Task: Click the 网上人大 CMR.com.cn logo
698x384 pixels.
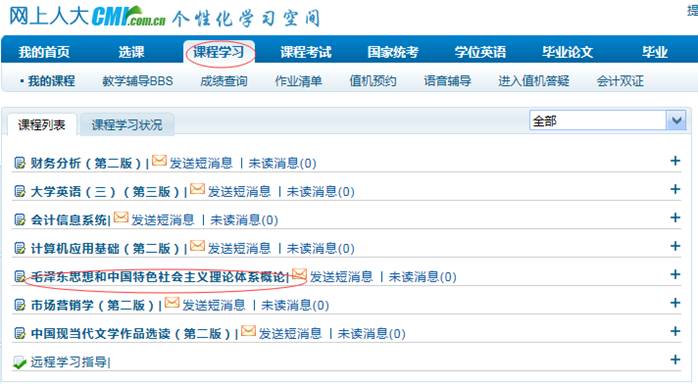Action: click(x=87, y=16)
